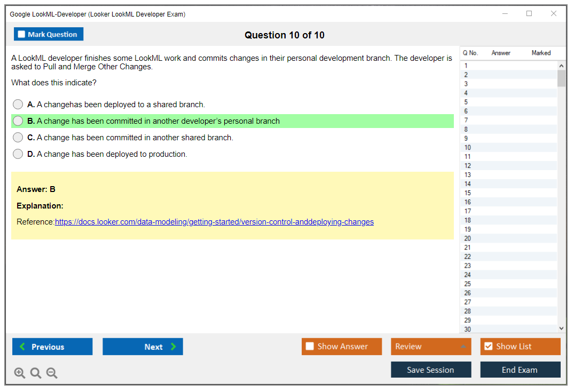This screenshot has height=392, width=574.
Task: Click the Marked column header
Action: [541, 53]
